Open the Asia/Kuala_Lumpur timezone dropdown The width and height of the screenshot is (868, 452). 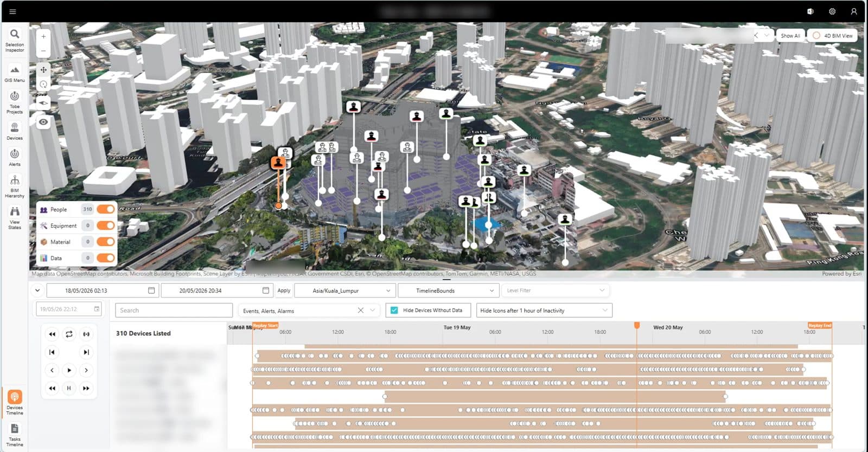344,290
